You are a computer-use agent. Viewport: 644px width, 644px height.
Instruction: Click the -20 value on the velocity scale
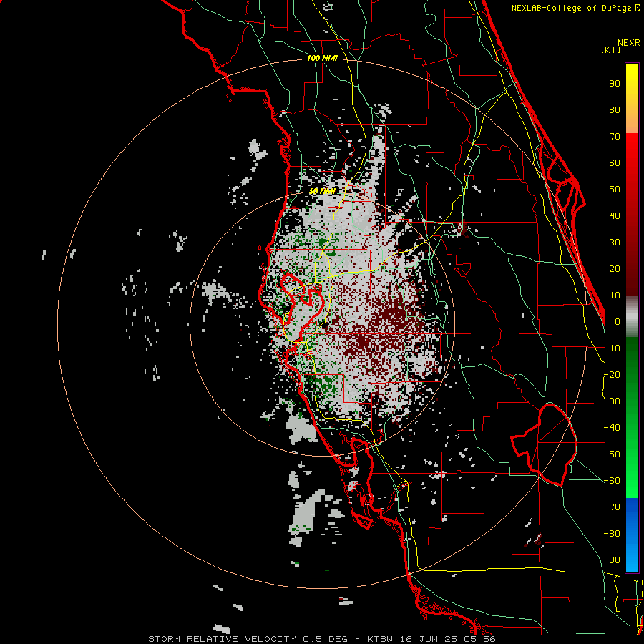[x=612, y=374]
